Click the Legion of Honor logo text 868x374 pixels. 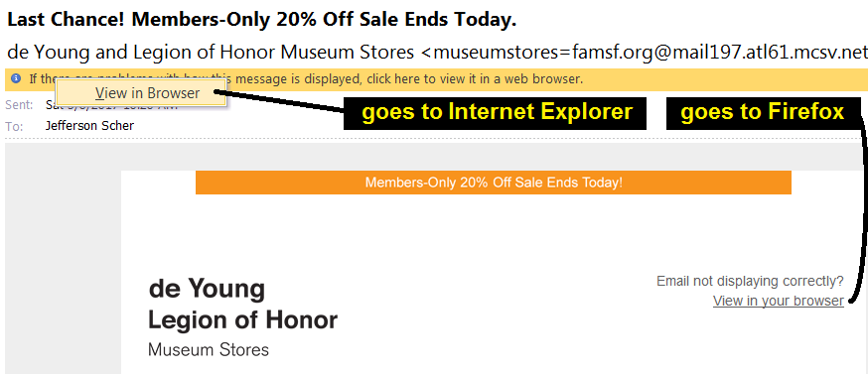click(x=242, y=319)
